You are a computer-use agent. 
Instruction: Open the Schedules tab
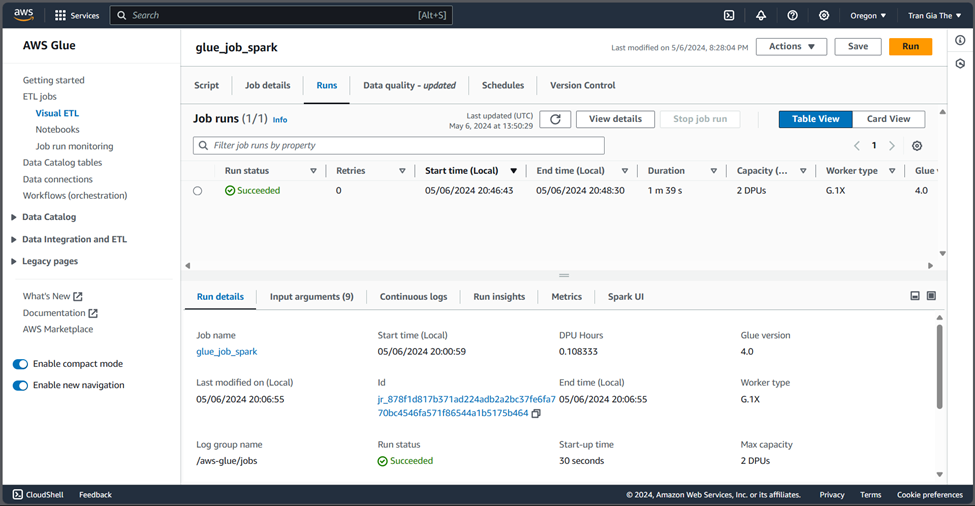(x=503, y=85)
